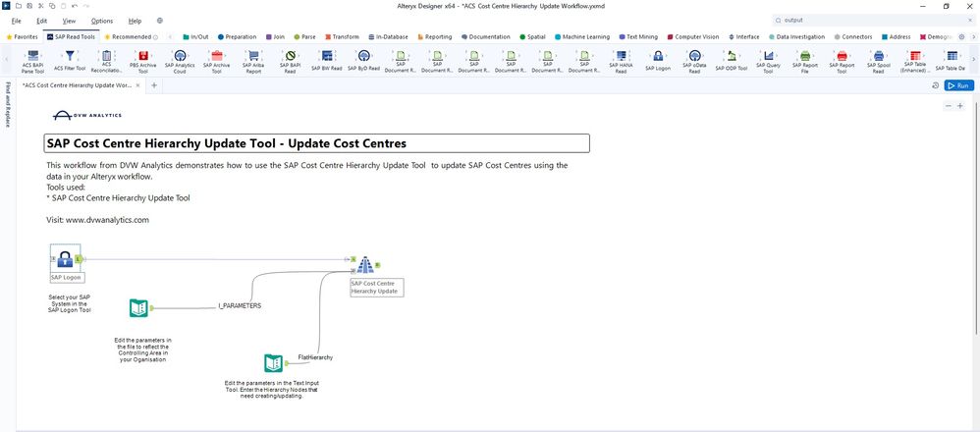Select the SAP oData Read tool

[x=695, y=61]
